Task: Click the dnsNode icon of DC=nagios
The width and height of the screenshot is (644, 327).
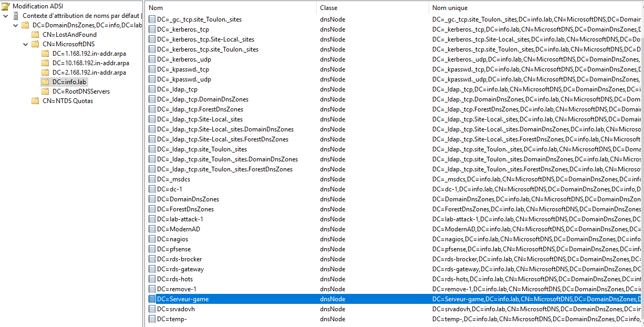Action: coord(152,239)
